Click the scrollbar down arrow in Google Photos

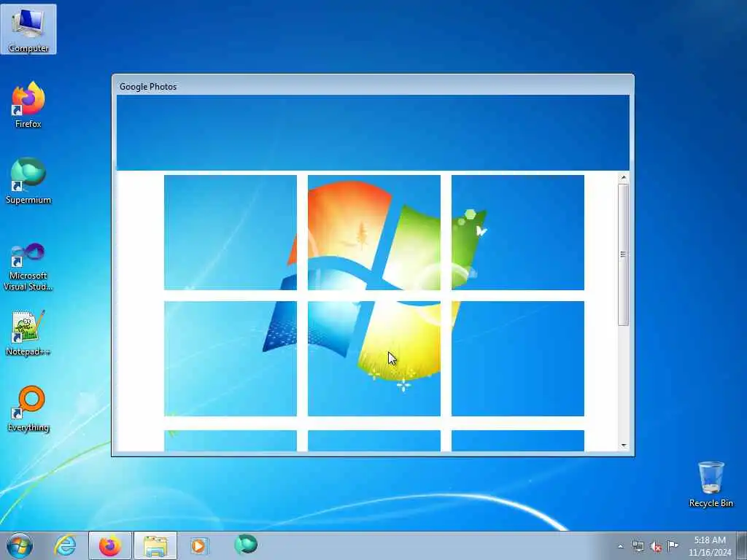click(x=623, y=446)
